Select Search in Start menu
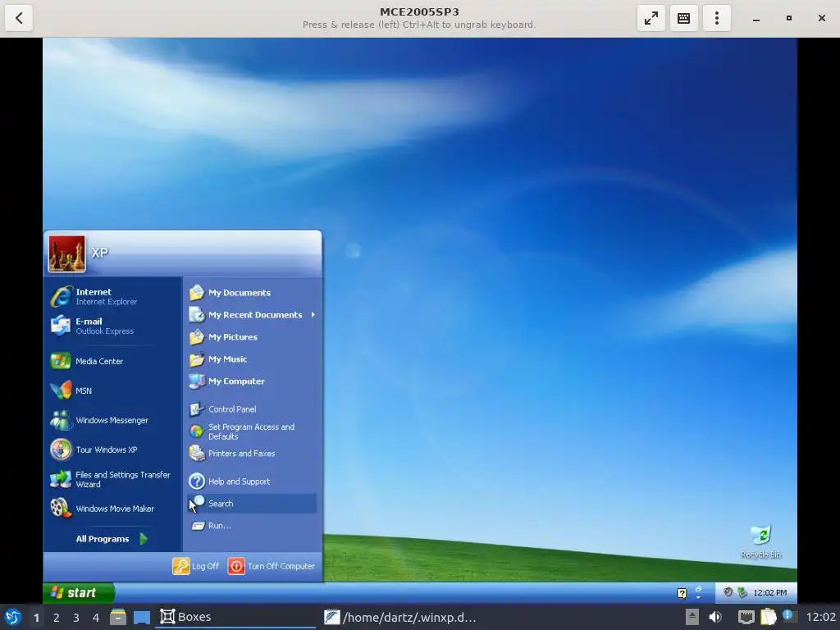Screen dimensions: 840x630 coord(253,504)
